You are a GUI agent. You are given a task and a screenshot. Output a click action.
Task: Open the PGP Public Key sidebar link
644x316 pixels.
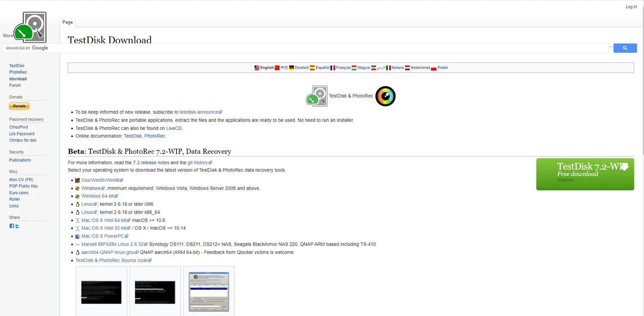tap(24, 187)
